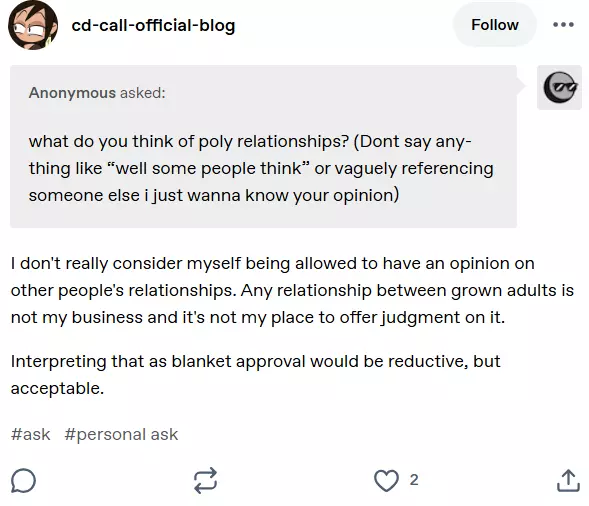589x506 pixels.
Task: Click the 'Interpreting that as blanket approval' line
Action: click(255, 362)
